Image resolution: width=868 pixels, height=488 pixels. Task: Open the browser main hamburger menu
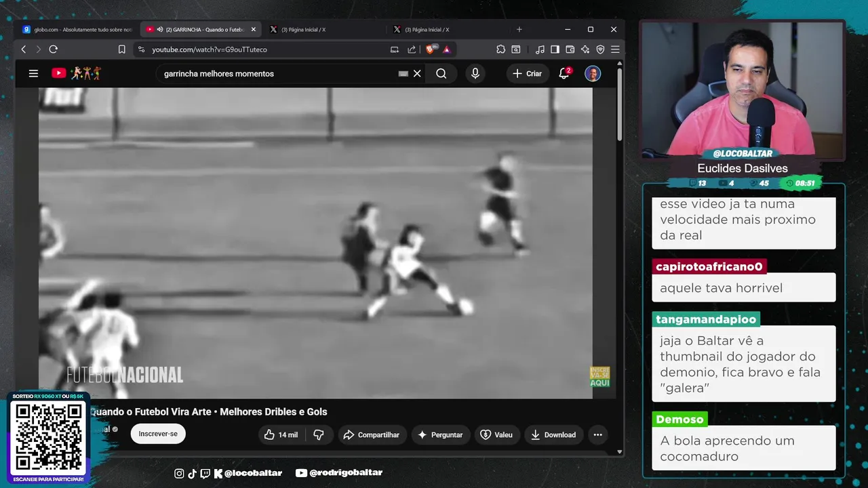[x=615, y=49]
